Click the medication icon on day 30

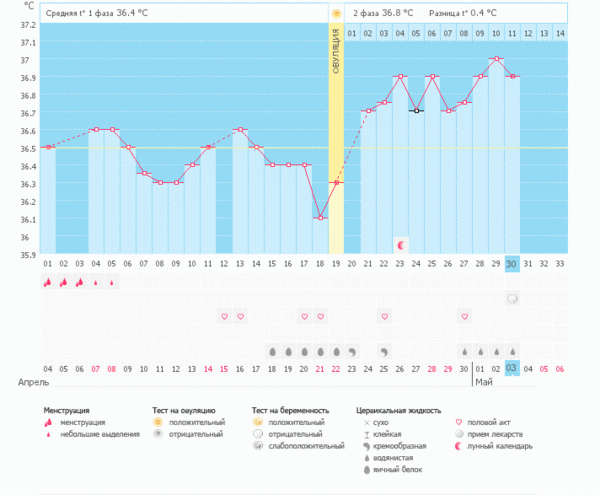pyautogui.click(x=512, y=299)
